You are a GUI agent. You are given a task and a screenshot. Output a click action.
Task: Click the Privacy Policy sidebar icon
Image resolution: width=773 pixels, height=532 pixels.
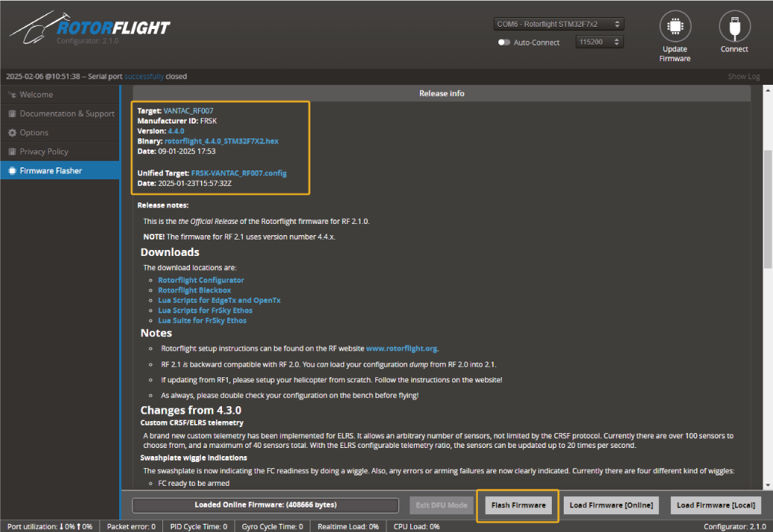click(12, 152)
